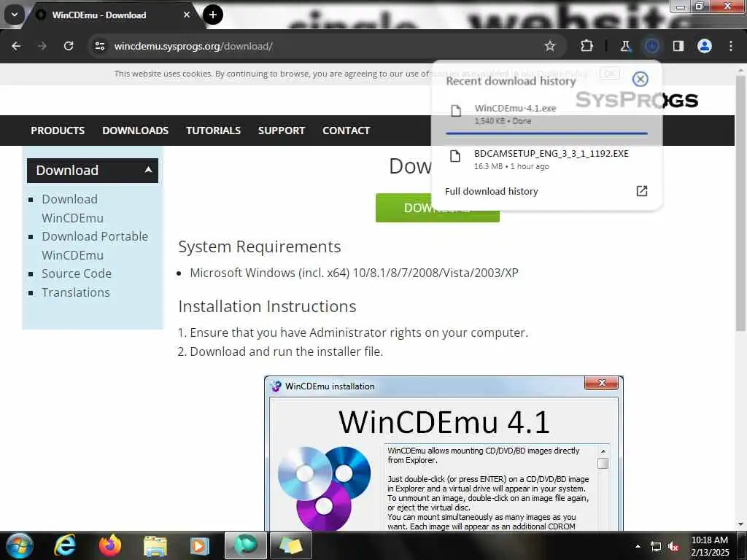Open tab search dropdown arrow
Viewport: 747px width, 560px height.
pos(15,15)
